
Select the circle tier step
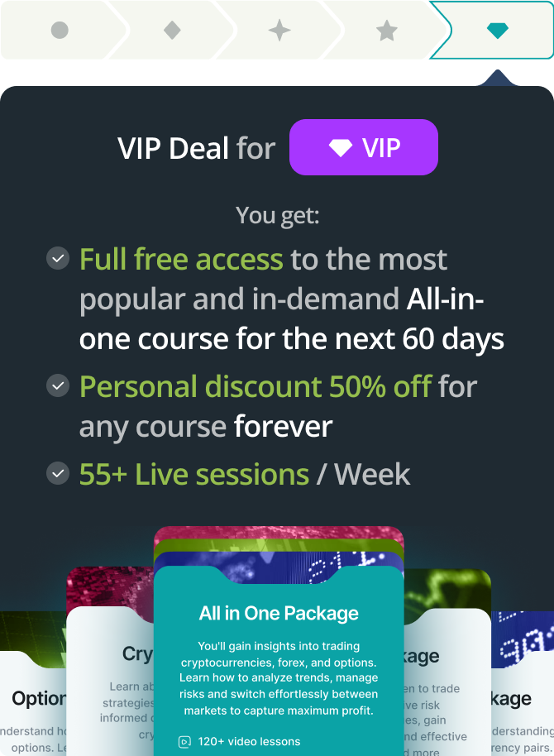tap(60, 31)
